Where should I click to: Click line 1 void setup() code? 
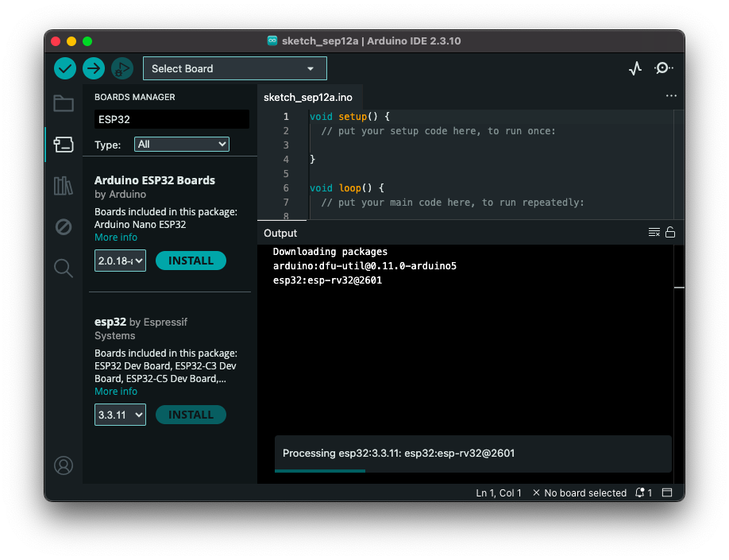[x=349, y=116]
